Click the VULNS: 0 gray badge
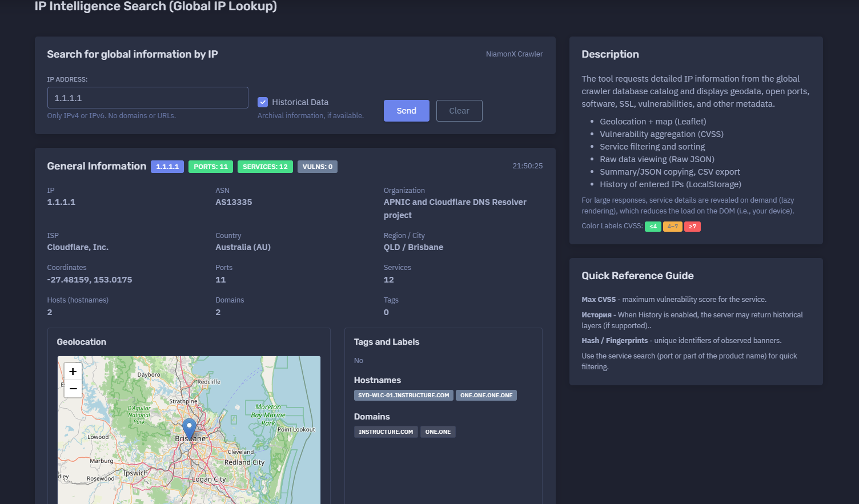 [x=318, y=167]
